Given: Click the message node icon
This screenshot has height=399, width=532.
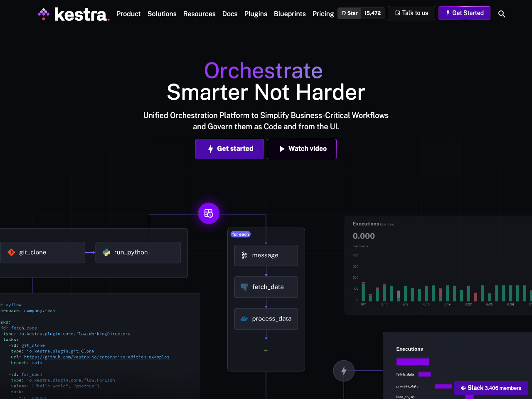Looking at the screenshot, I should tap(244, 255).
